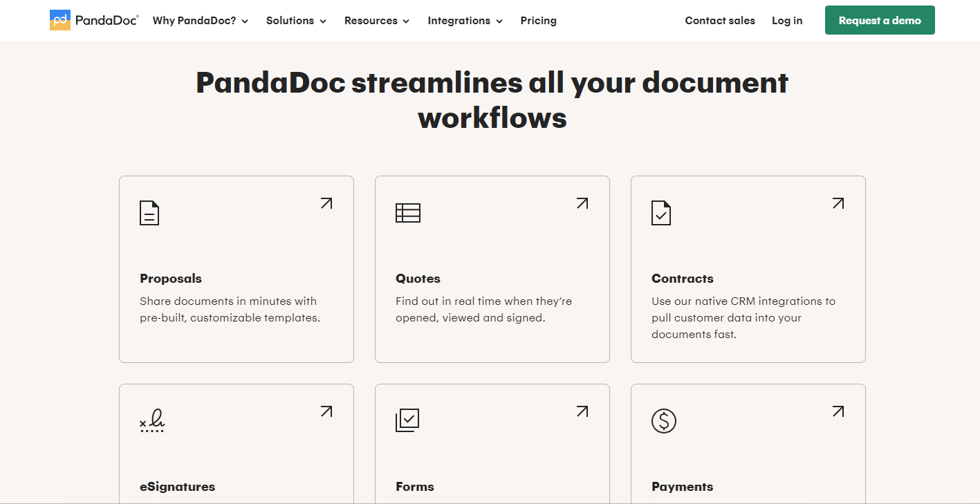
Task: Open the Forms card arrow icon
Action: click(582, 411)
